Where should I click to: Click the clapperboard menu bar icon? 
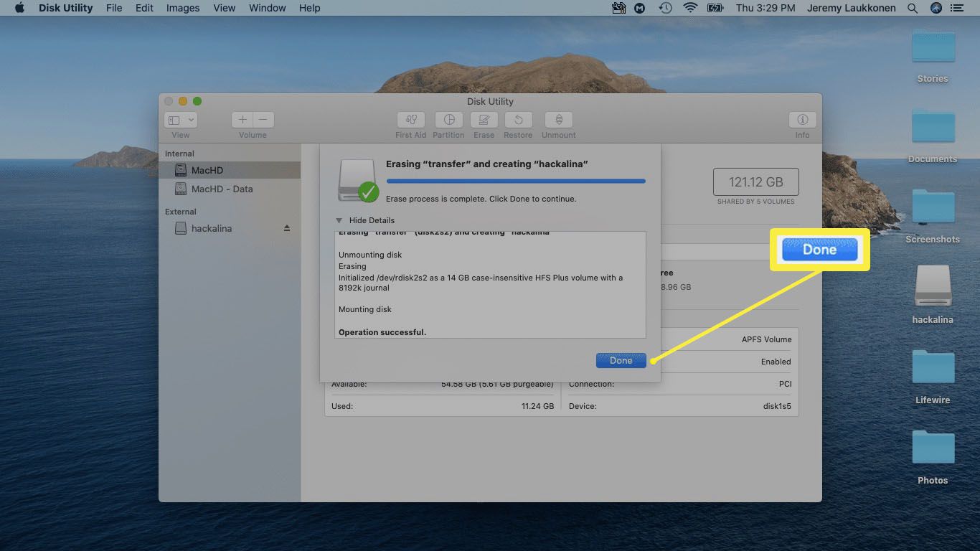click(619, 8)
